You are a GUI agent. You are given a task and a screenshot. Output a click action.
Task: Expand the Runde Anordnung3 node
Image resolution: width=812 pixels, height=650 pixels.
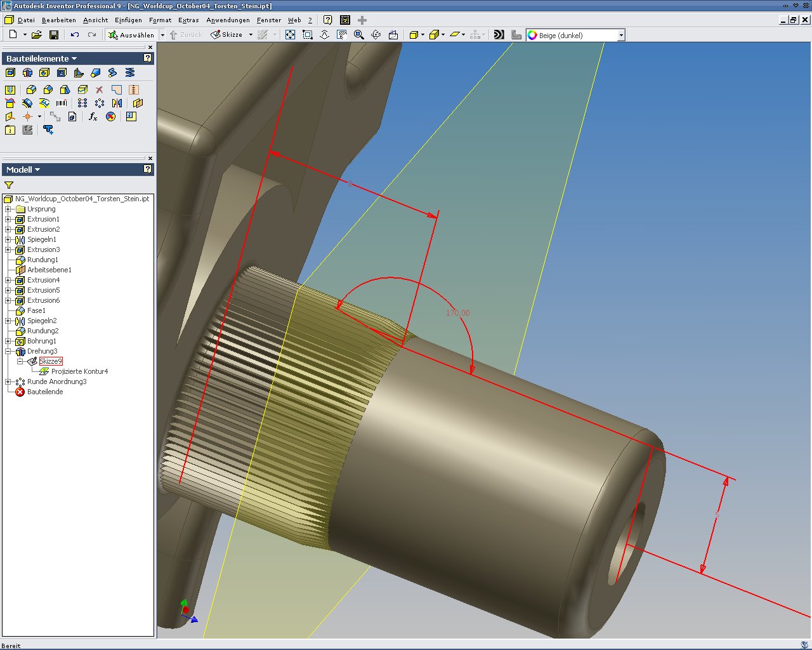click(8, 381)
